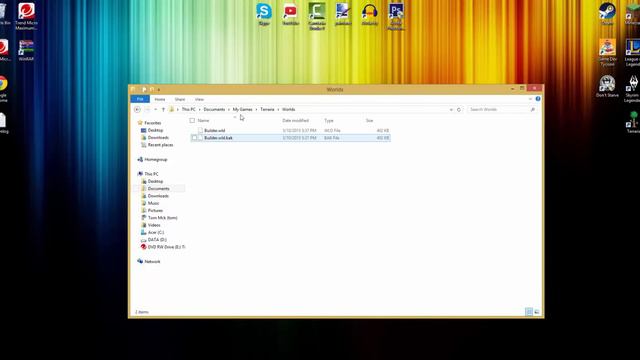Open Recent places in navigation pane
The image size is (640, 360).
[160, 145]
